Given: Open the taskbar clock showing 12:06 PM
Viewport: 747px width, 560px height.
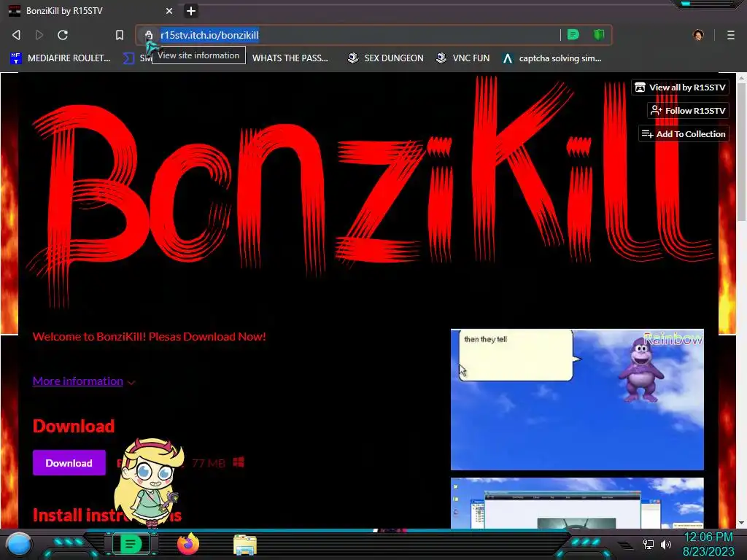Looking at the screenshot, I should click(708, 544).
